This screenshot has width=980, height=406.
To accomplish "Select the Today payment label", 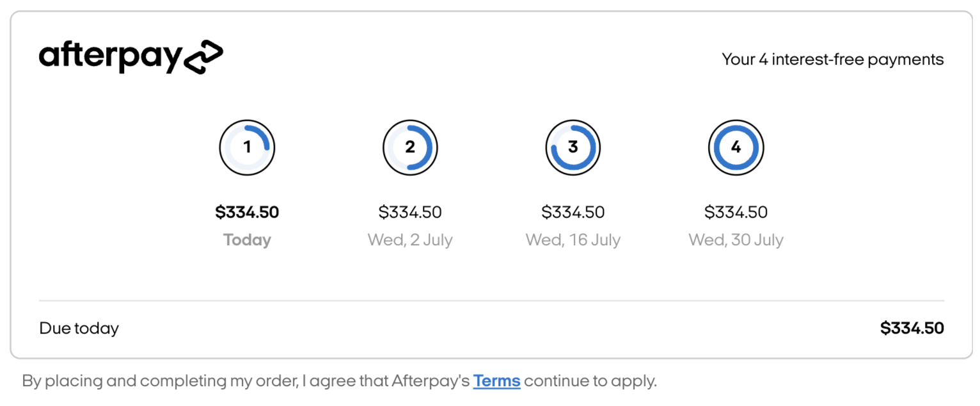I will [247, 240].
